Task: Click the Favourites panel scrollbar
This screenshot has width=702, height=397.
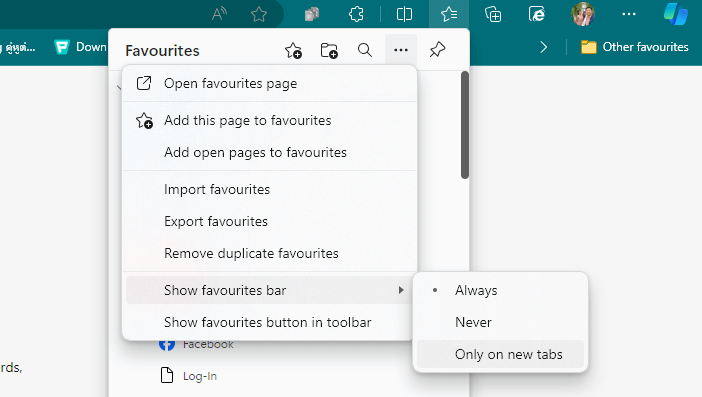Action: (465, 125)
